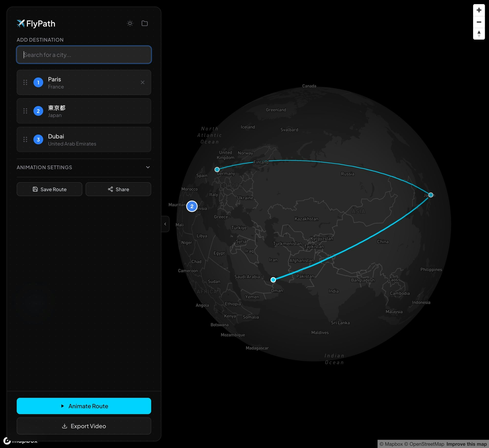Screen dimensions: 489x448
Task: Collapse the sidebar with the arrow
Action: click(166, 224)
